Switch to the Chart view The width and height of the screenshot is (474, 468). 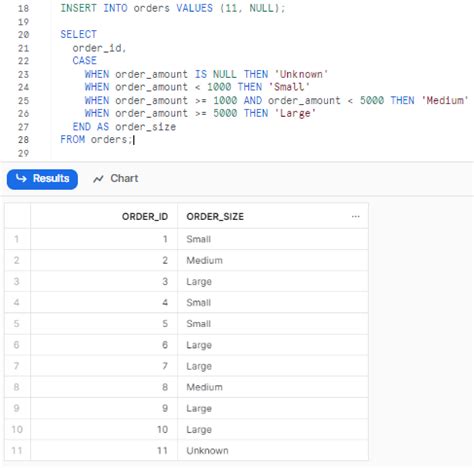tap(116, 179)
